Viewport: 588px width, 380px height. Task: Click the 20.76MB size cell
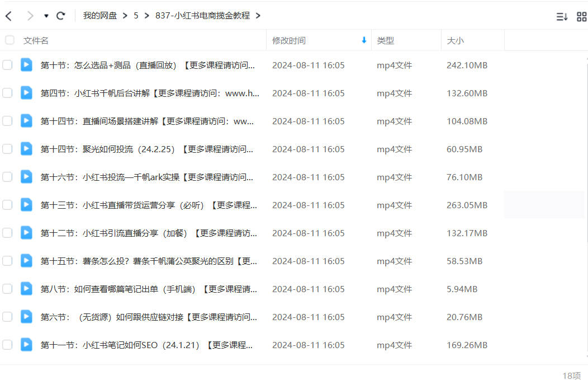[464, 317]
